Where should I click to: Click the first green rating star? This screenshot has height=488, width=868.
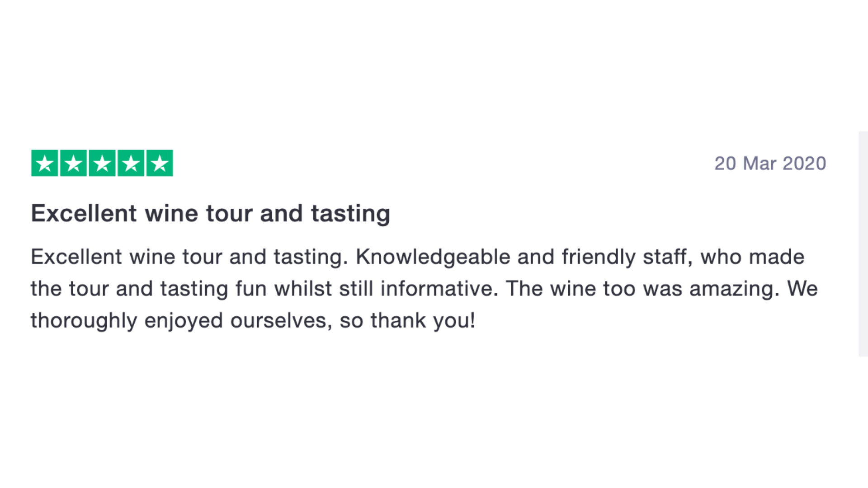point(44,163)
